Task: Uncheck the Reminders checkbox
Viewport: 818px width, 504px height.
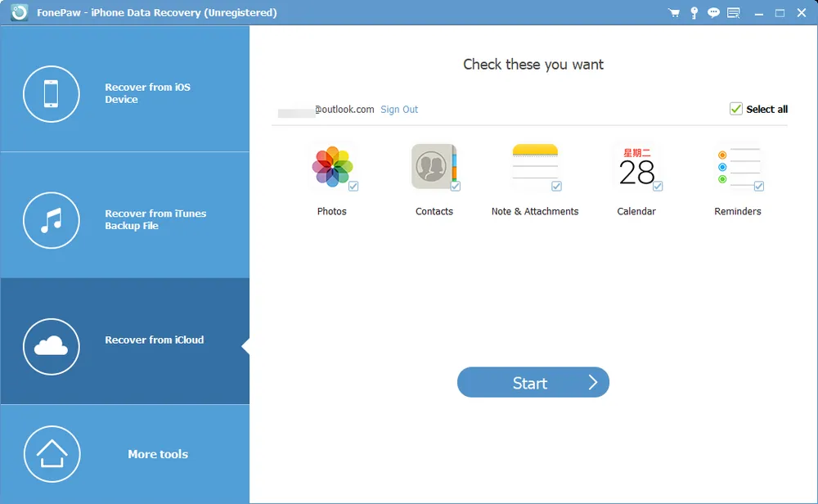Action: [x=758, y=187]
